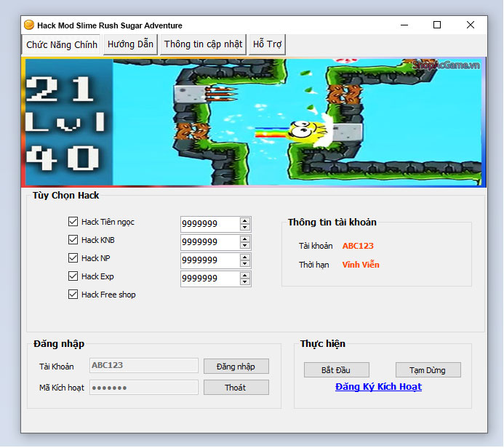Screen dimensions: 504x448
Task: Decrease the Hack KNB value with down arrow
Action: coord(245,246)
